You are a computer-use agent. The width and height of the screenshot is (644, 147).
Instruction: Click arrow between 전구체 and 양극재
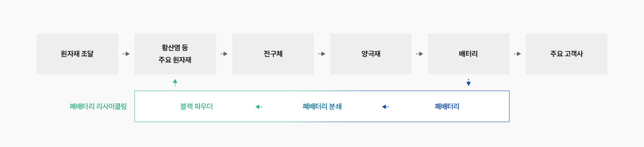tap(322, 54)
